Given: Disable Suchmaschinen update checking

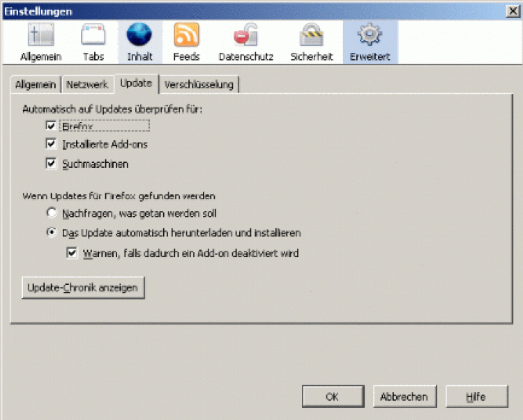Looking at the screenshot, I should 51,164.
